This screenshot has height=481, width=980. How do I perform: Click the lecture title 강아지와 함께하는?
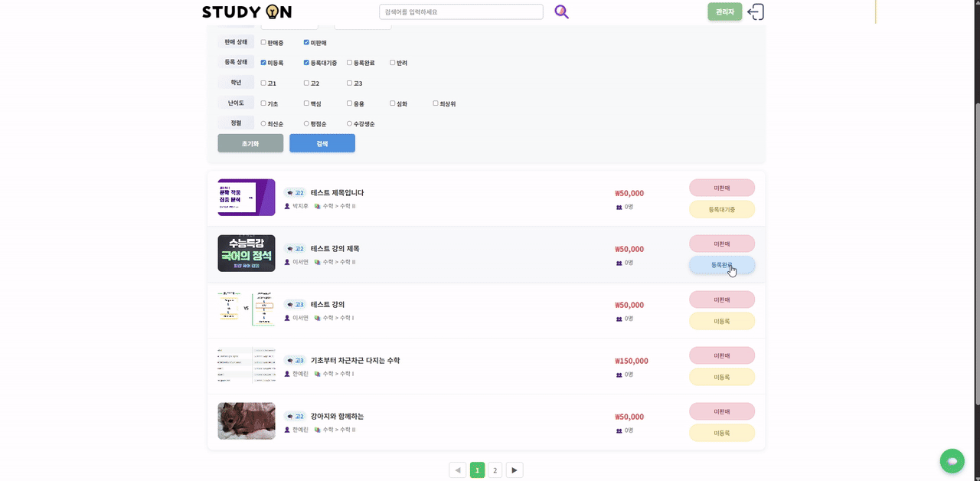(338, 417)
